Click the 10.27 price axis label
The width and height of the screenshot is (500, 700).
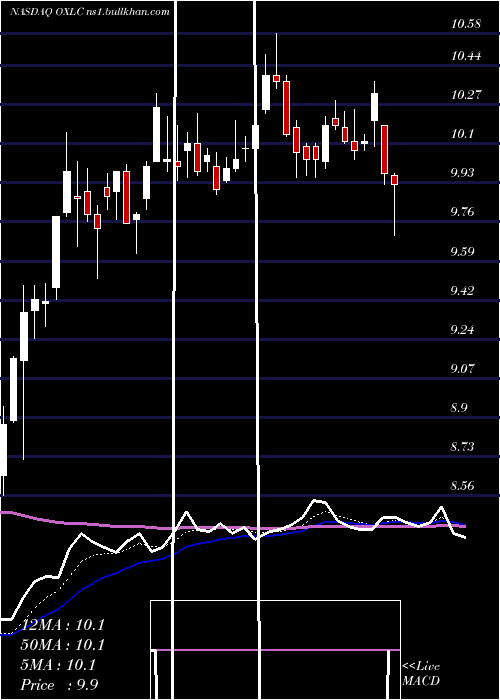(x=466, y=95)
